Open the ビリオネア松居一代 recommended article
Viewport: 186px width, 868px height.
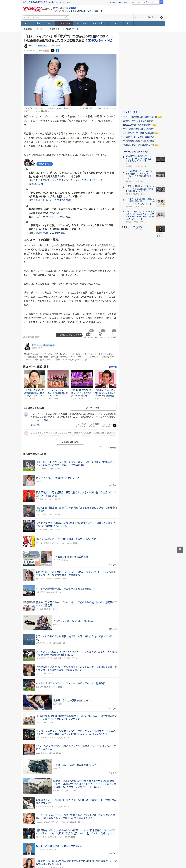coord(58,478)
